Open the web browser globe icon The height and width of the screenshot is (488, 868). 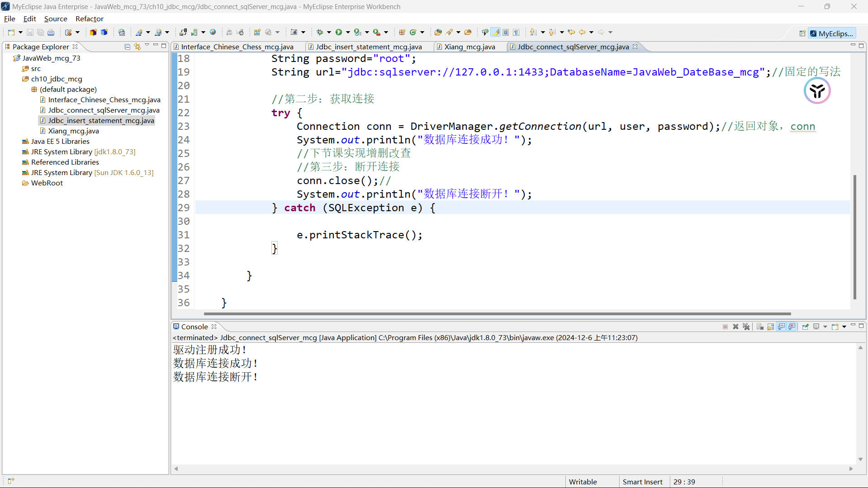pyautogui.click(x=213, y=32)
